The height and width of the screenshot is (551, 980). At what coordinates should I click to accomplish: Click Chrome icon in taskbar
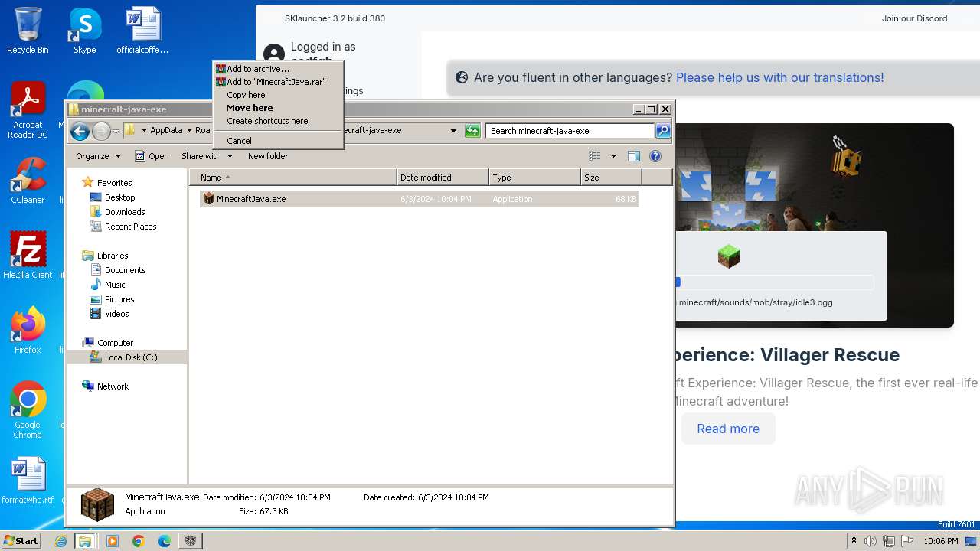click(x=139, y=541)
